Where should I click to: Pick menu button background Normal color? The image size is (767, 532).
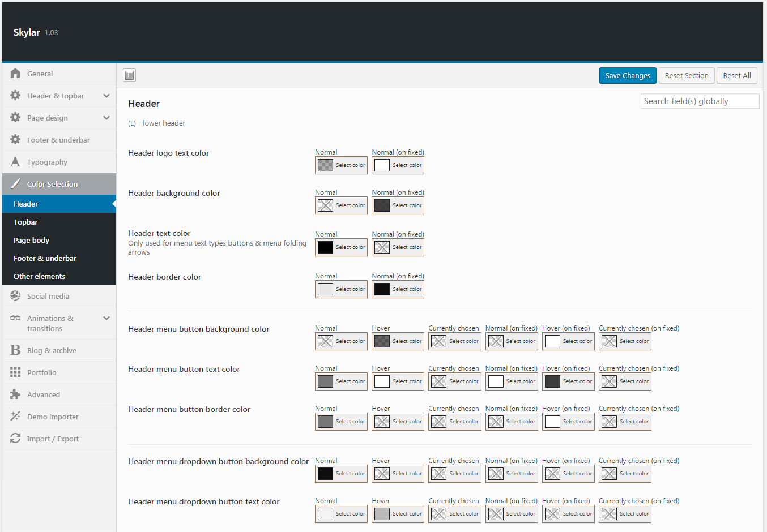341,341
